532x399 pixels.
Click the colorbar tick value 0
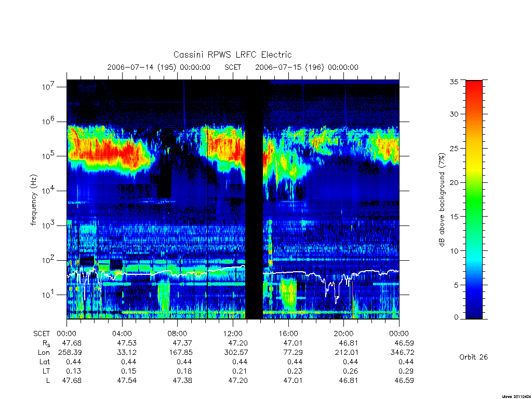point(456,317)
